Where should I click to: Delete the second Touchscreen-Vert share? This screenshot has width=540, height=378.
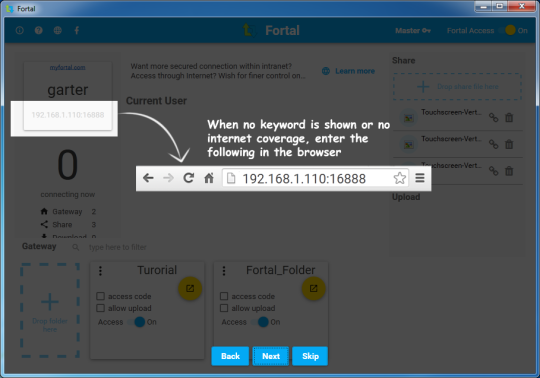click(x=509, y=144)
